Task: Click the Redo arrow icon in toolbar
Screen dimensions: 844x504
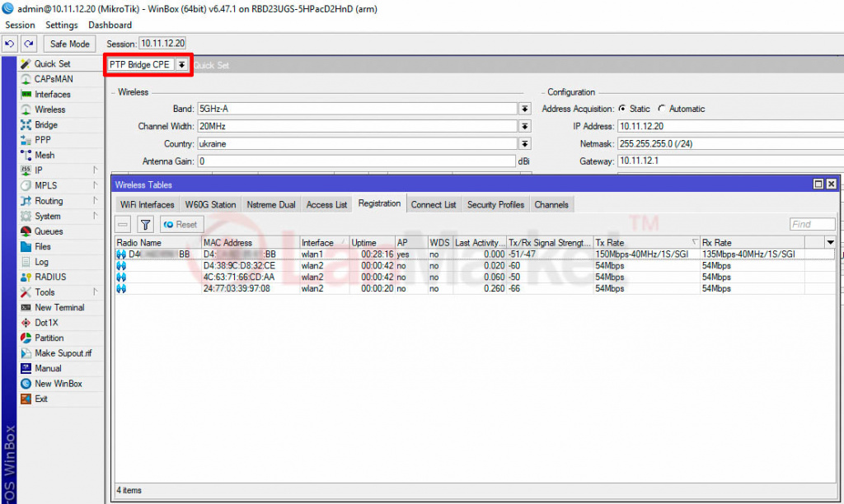Action: 29,44
